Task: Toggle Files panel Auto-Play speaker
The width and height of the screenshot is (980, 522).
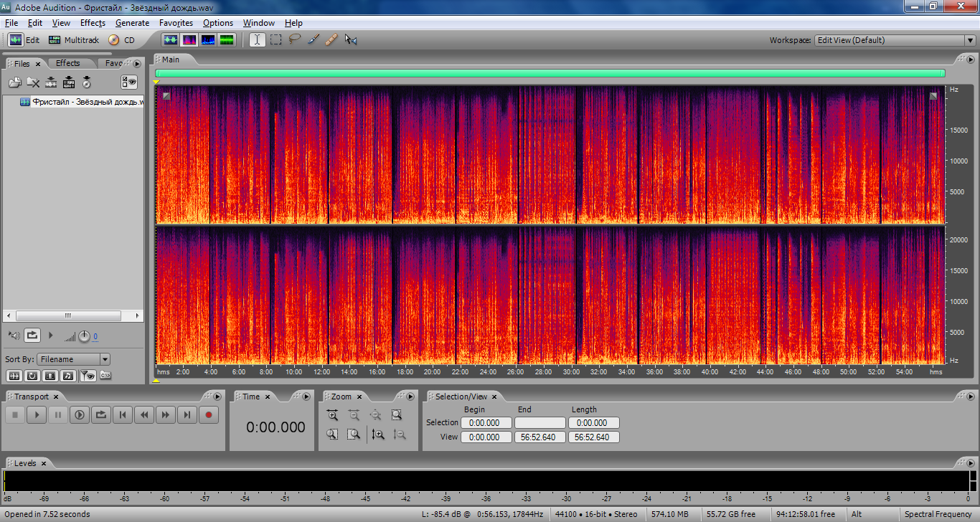Action: (14, 335)
